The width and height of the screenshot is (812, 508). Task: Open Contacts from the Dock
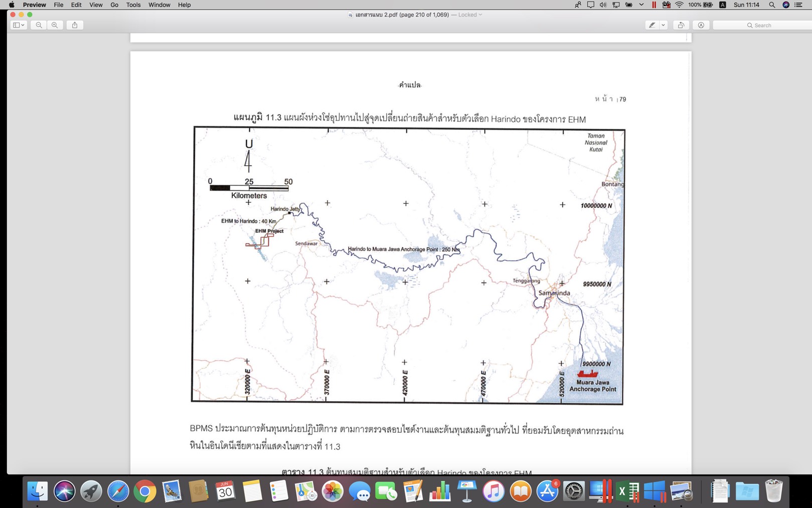[198, 491]
